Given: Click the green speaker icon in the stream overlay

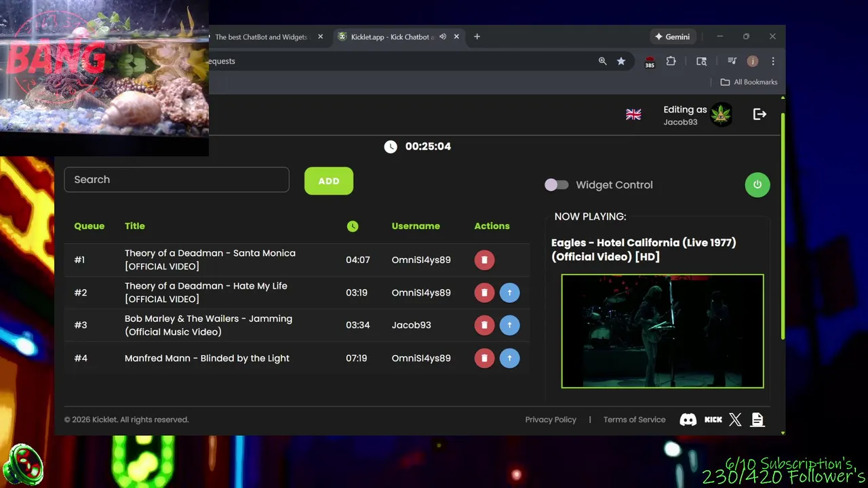Looking at the screenshot, I should (22, 465).
